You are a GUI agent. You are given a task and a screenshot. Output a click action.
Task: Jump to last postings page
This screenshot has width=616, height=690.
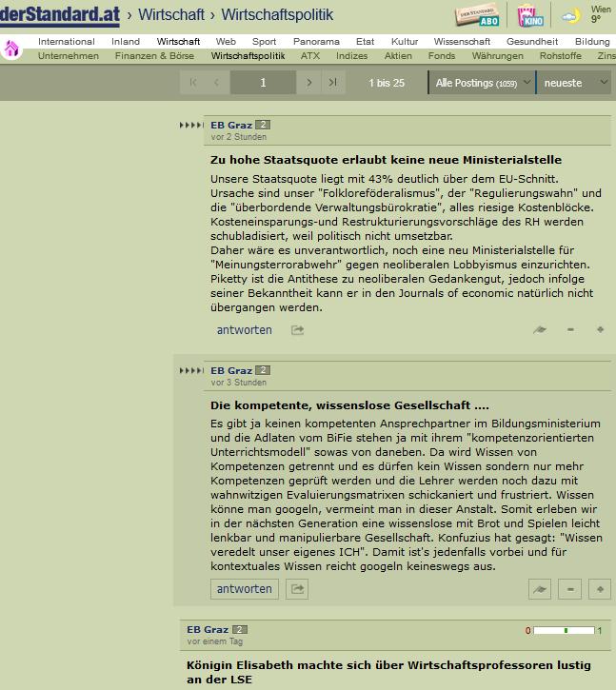(333, 82)
